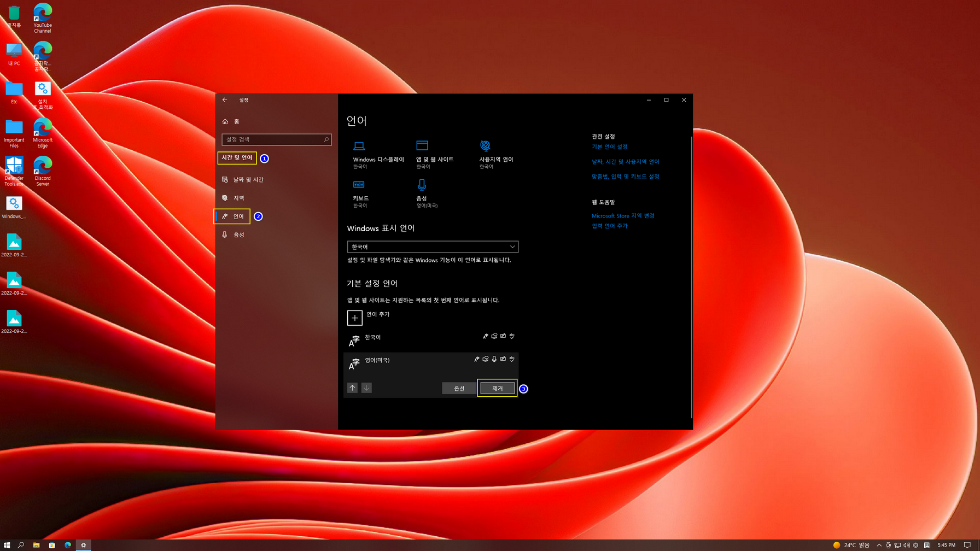Screen dimensions: 980x551
Task: Open the 내 PC desktop icon
Action: click(x=14, y=55)
